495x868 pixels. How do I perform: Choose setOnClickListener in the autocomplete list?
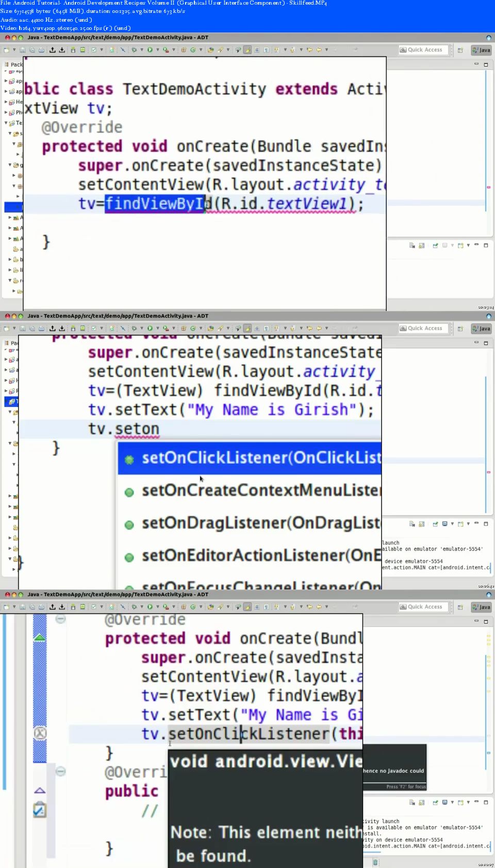click(x=250, y=458)
